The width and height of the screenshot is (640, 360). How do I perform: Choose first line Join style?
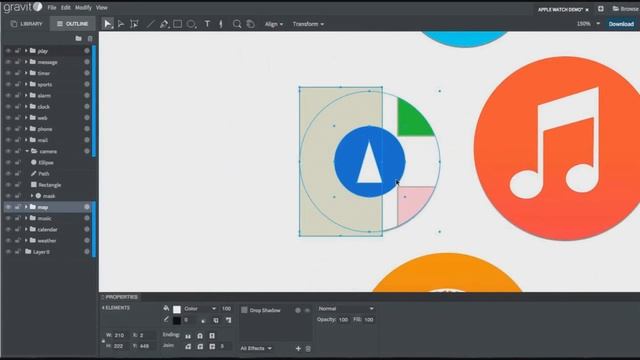point(188,347)
